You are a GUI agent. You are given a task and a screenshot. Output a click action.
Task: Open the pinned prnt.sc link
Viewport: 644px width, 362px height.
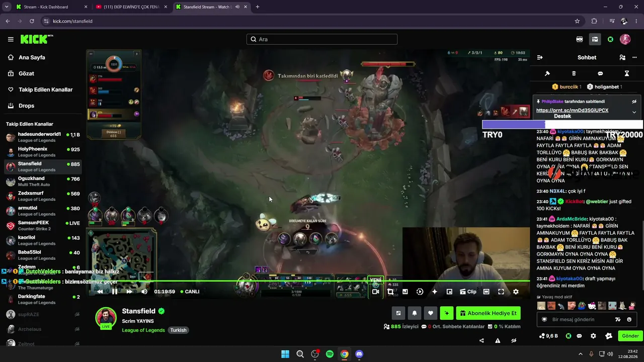coord(572,110)
